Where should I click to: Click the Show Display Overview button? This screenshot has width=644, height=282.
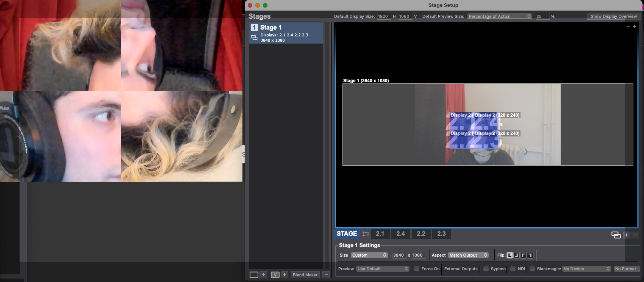(613, 16)
